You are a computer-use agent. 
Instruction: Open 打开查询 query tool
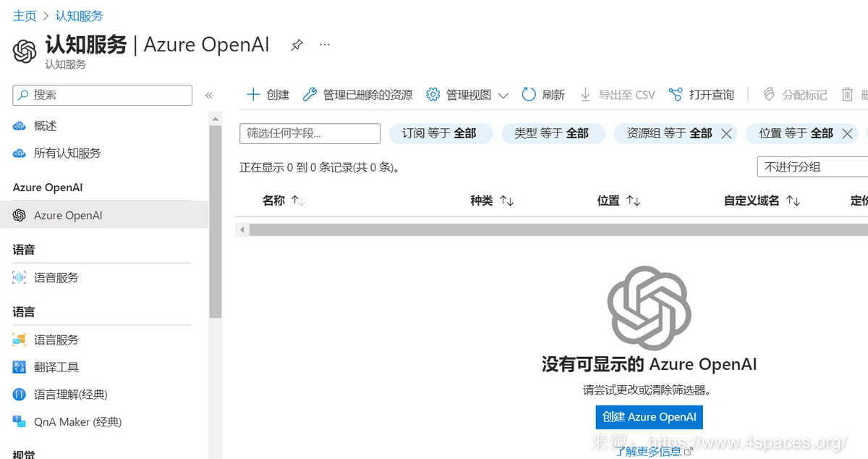[x=701, y=95]
